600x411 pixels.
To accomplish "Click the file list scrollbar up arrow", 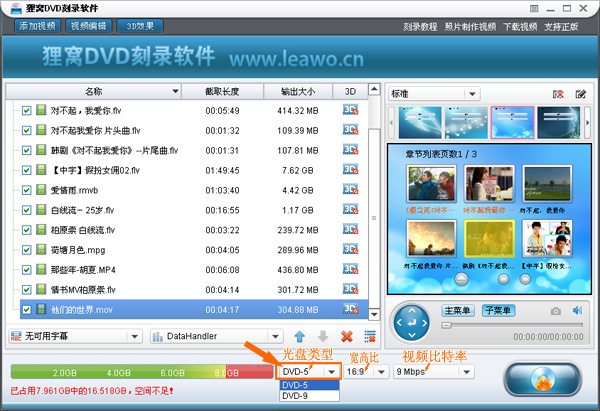I will coord(374,89).
